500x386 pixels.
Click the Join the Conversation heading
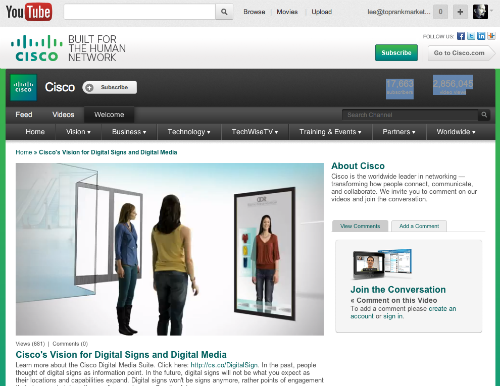[x=398, y=290]
